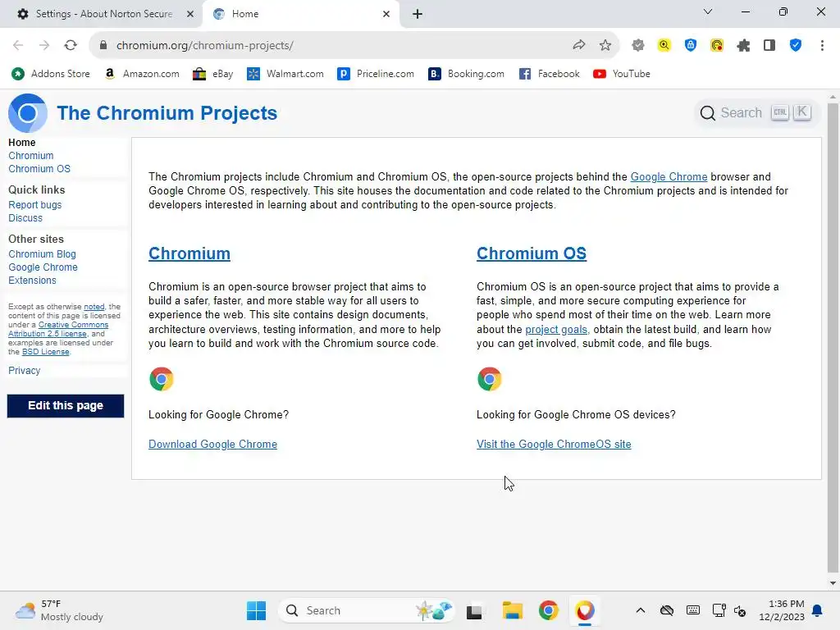The height and width of the screenshot is (630, 840).
Task: Open the Amazon.com bookmark
Action: tap(142, 74)
